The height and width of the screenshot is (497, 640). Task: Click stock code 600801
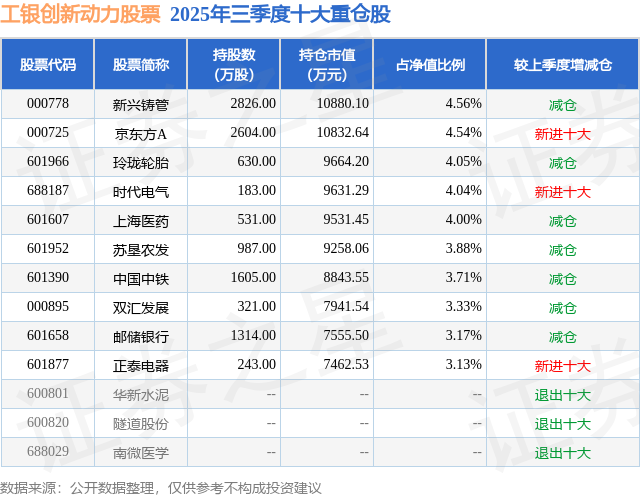click(x=48, y=393)
